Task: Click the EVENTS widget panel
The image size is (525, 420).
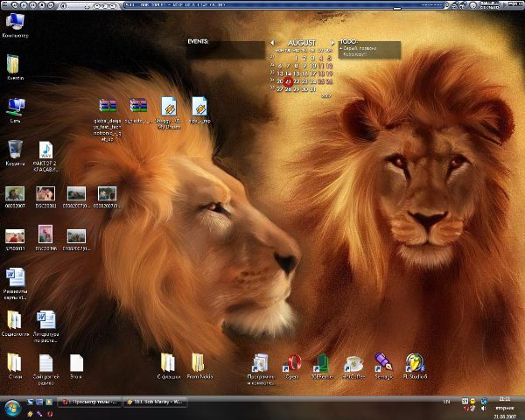Action: [x=226, y=50]
